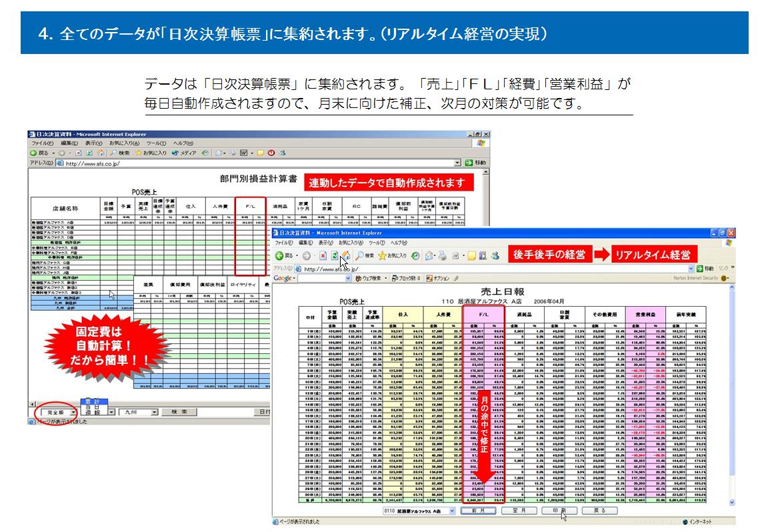Click 前月 previous month button

[x=479, y=511]
